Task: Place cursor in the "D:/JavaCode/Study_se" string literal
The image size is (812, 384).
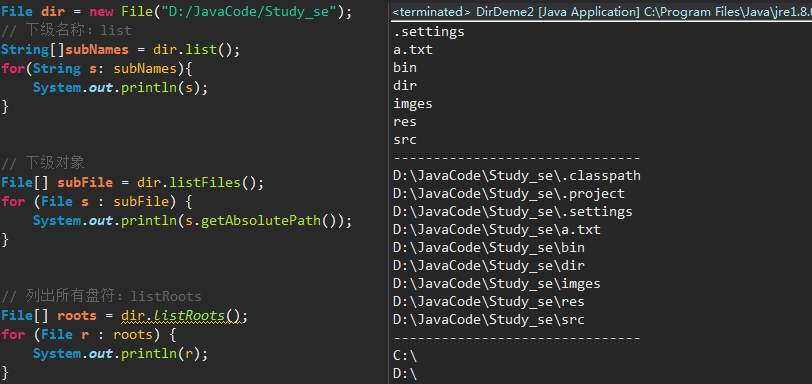Action: 249,12
